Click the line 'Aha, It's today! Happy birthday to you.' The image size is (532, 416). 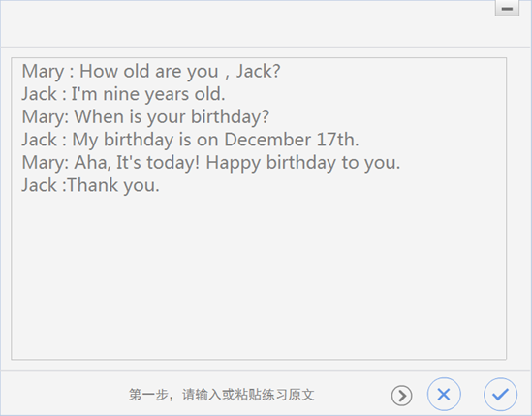(x=237, y=162)
